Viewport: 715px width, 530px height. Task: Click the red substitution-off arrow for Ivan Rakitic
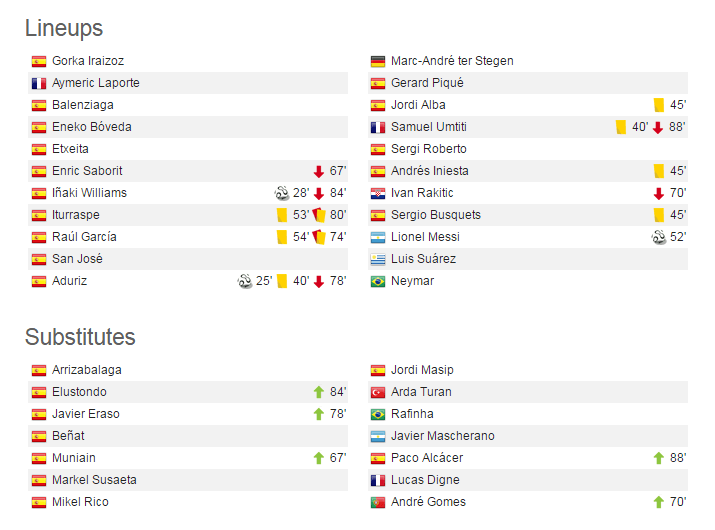coord(658,193)
